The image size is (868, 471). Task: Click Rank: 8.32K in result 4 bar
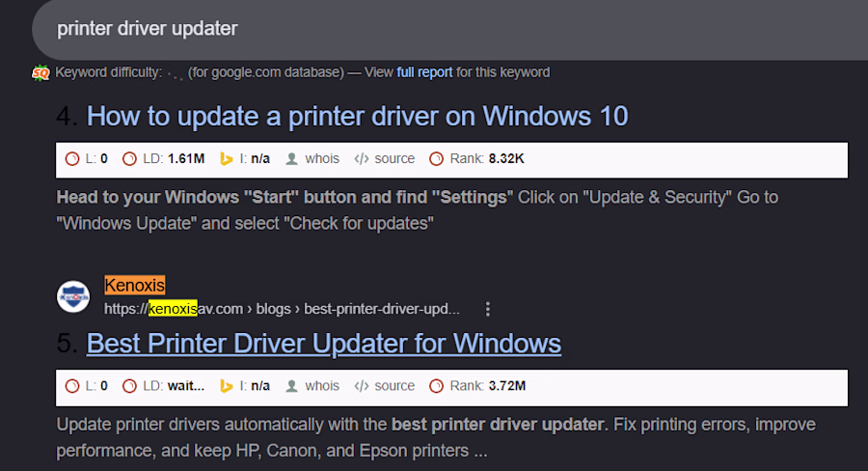[476, 159]
